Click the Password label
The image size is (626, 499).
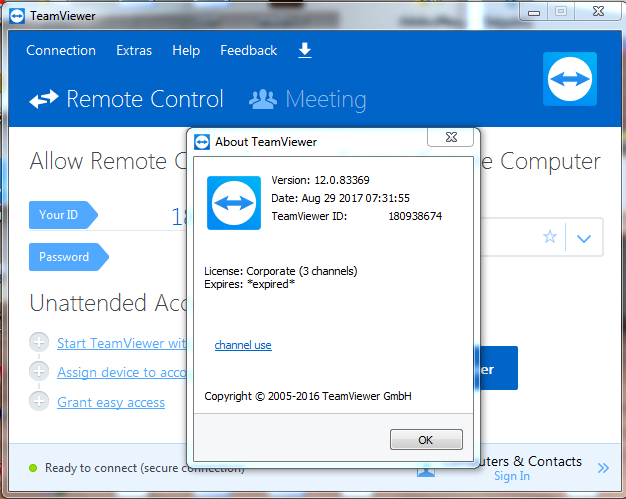(x=69, y=257)
